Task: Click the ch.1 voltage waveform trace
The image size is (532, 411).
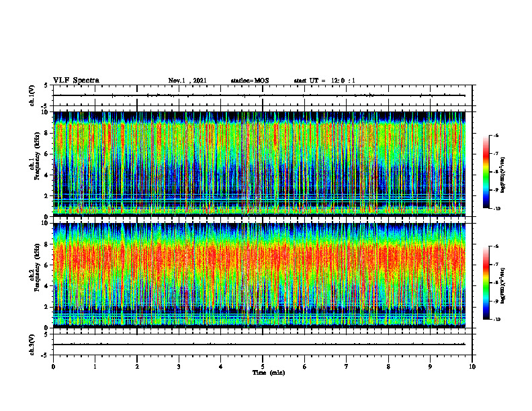Action: click(259, 95)
